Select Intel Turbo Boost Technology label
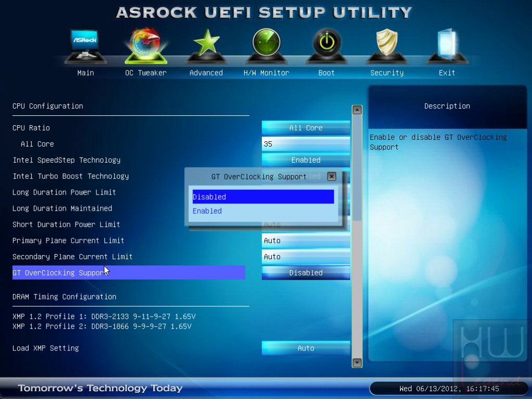 [70, 176]
